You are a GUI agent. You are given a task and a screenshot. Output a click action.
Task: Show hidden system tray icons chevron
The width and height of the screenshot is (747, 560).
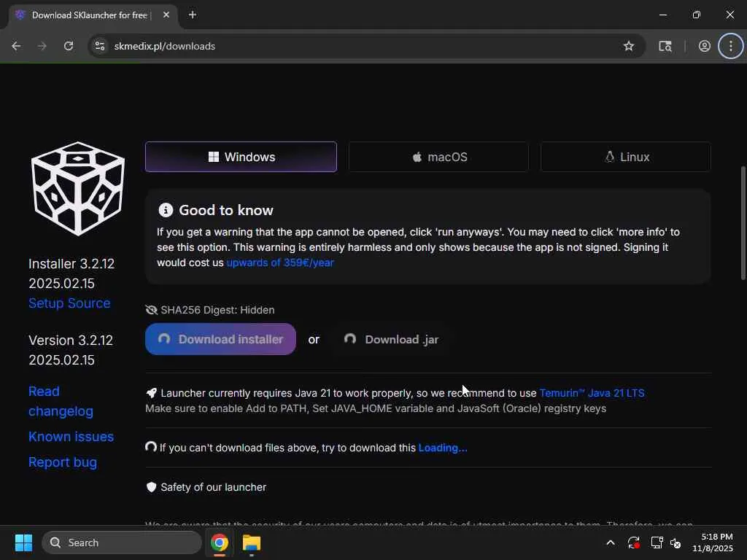[x=611, y=542]
